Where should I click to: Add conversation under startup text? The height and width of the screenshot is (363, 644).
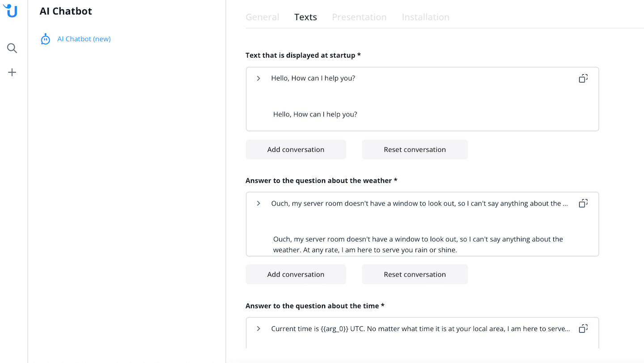[296, 149]
